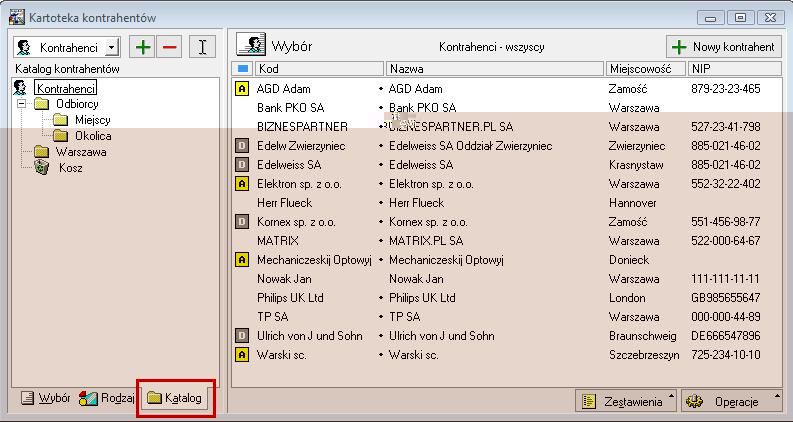Switch to the Rodzaj tab
This screenshot has width=793, height=422.
[x=107, y=398]
